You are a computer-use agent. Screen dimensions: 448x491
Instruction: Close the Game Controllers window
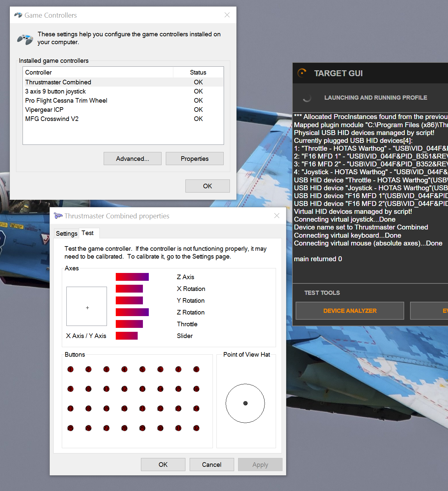pos(227,15)
